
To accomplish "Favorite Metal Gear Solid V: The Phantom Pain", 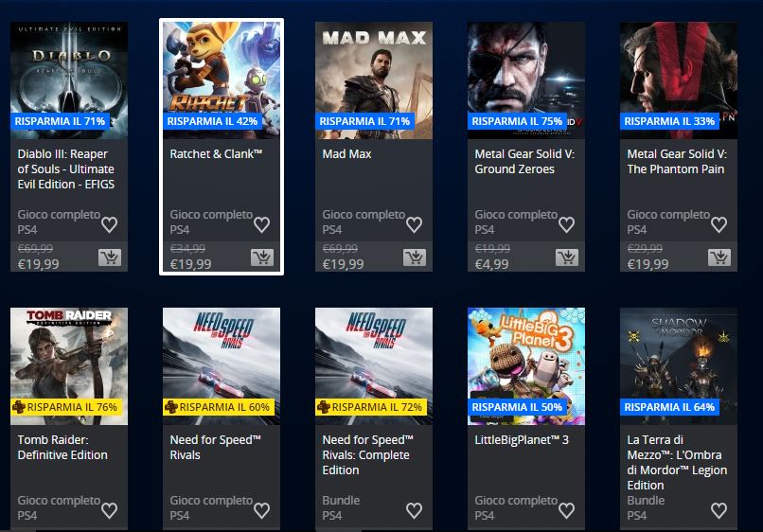I will point(719,224).
